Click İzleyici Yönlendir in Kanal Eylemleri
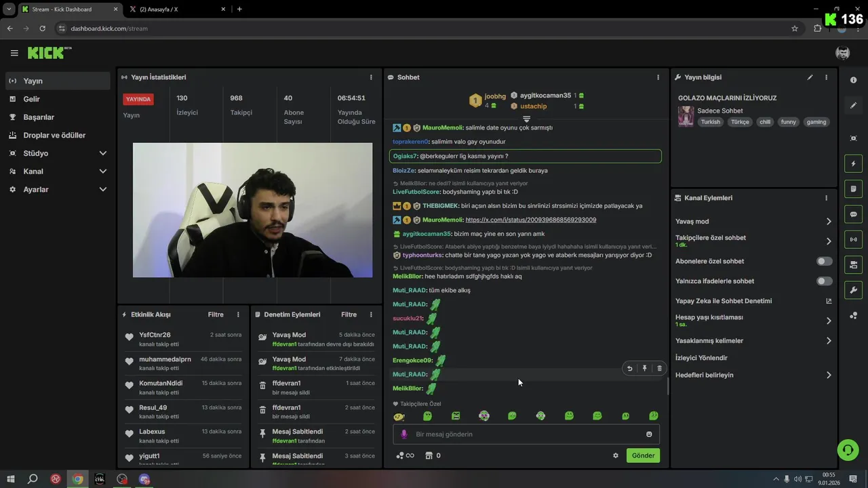Viewport: 868px width, 488px height. [701, 358]
